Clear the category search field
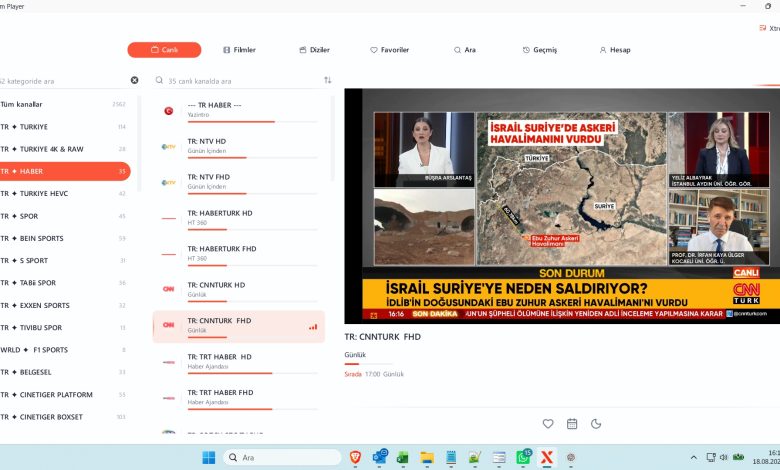Viewport: 780px width, 470px height. 134,80
